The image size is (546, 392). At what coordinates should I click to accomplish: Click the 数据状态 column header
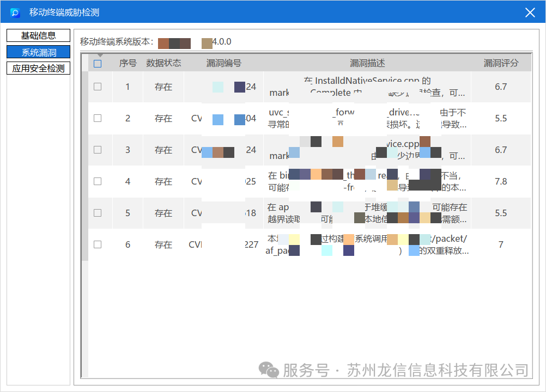coord(163,63)
